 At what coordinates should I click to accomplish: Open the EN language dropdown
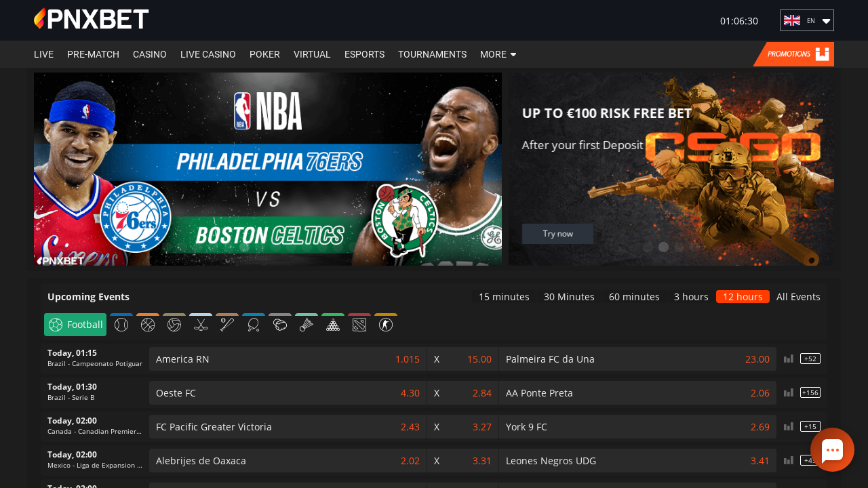(x=807, y=20)
